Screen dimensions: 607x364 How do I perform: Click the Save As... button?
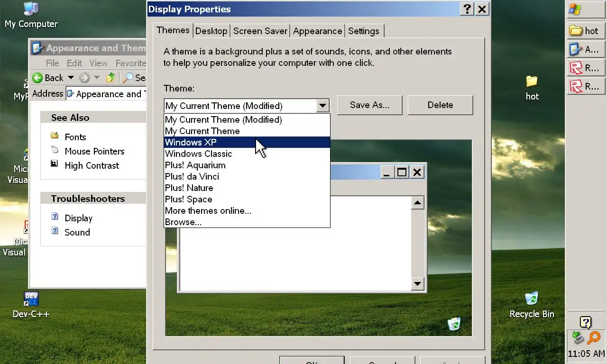click(369, 105)
